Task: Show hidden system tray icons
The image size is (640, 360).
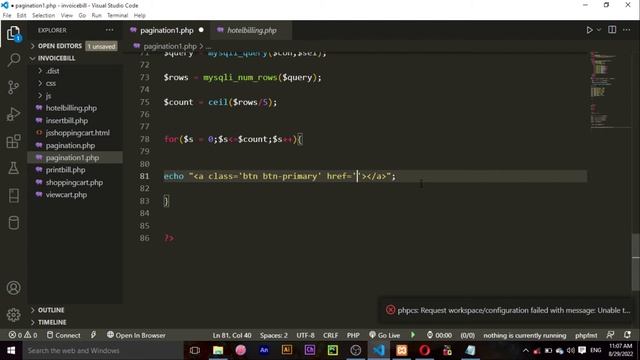Action: point(525,351)
